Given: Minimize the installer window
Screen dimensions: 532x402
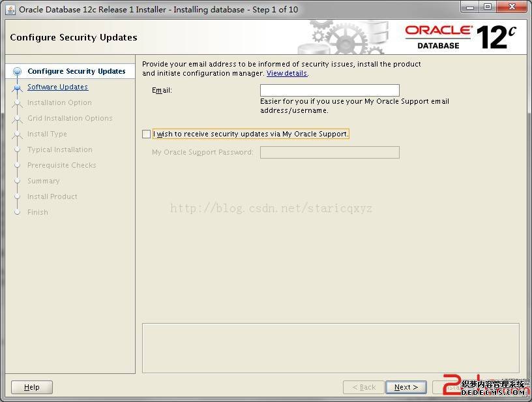Looking at the screenshot, I should tap(470, 7).
